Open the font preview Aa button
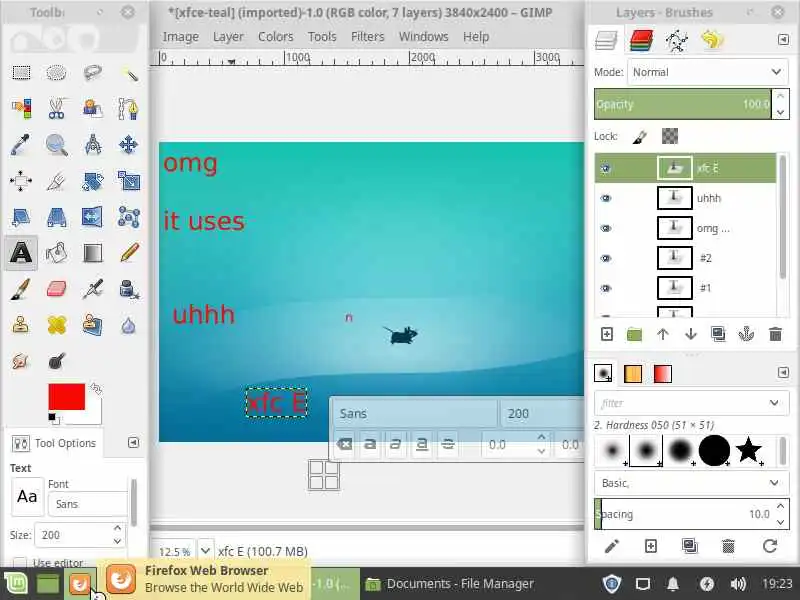The image size is (800, 600). coord(27,496)
